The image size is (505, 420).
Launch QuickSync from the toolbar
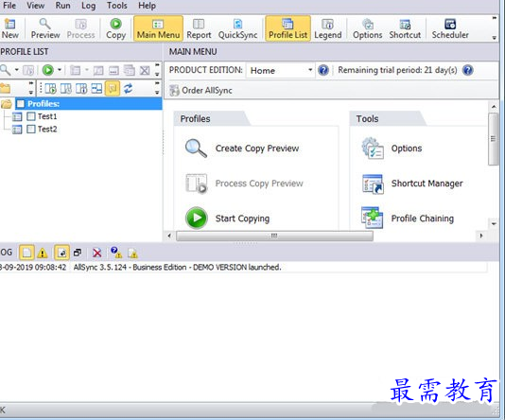click(237, 28)
